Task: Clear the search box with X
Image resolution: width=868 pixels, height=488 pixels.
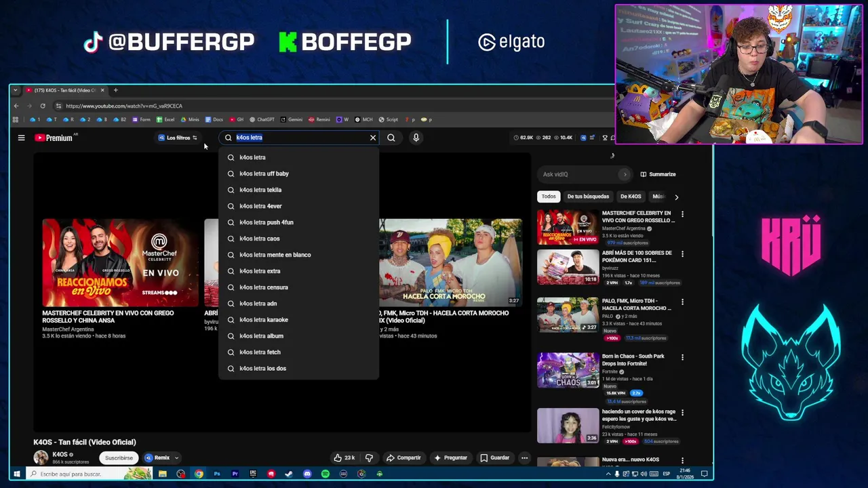Action: click(x=372, y=138)
